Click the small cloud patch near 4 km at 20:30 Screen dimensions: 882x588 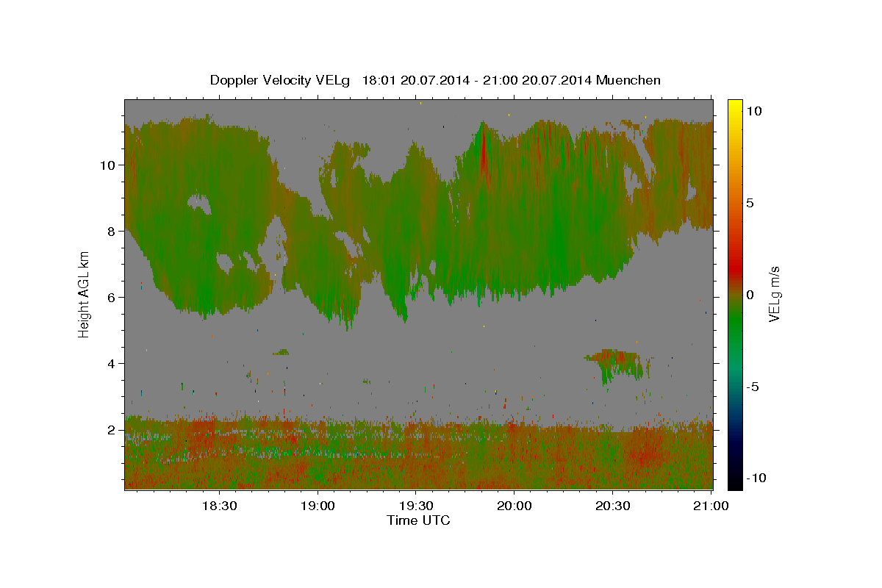click(616, 365)
